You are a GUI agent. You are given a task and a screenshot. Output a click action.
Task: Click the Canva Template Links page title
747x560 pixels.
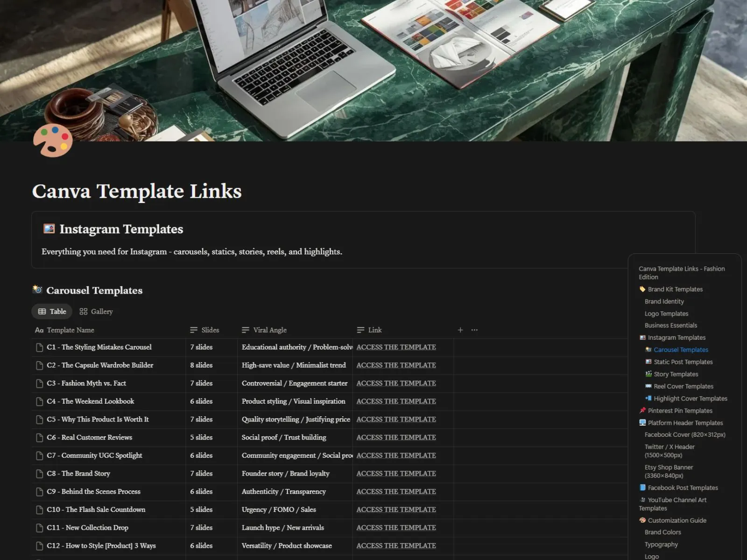click(x=137, y=191)
